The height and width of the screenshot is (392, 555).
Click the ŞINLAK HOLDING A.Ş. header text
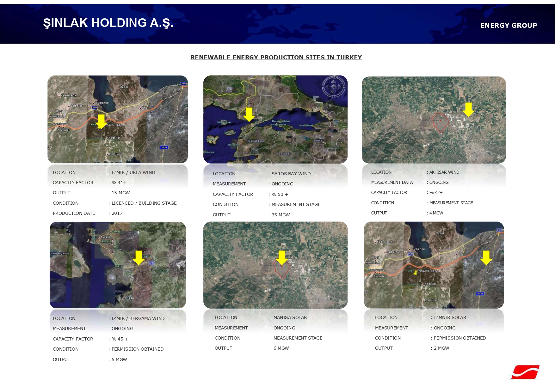(108, 23)
